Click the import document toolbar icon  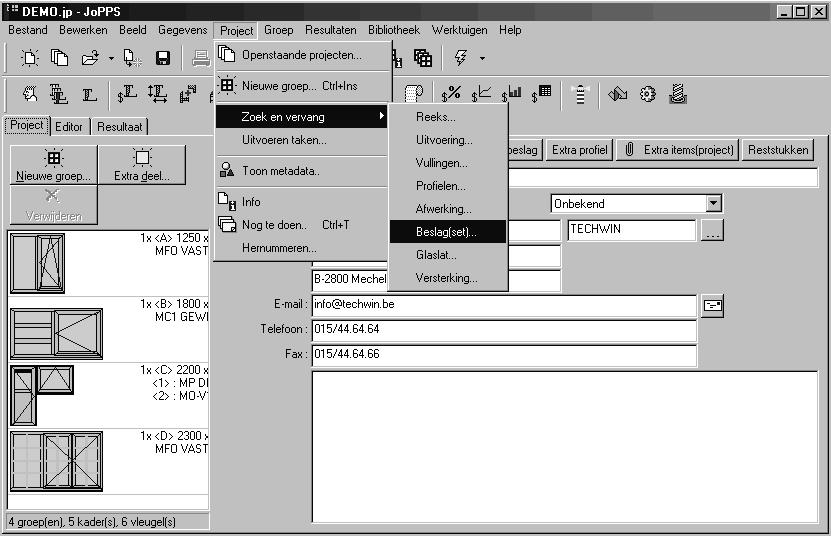pos(132,57)
